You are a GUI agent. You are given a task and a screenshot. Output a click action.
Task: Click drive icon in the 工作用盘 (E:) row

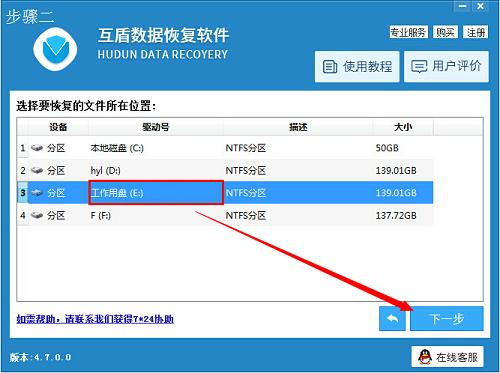point(37,193)
